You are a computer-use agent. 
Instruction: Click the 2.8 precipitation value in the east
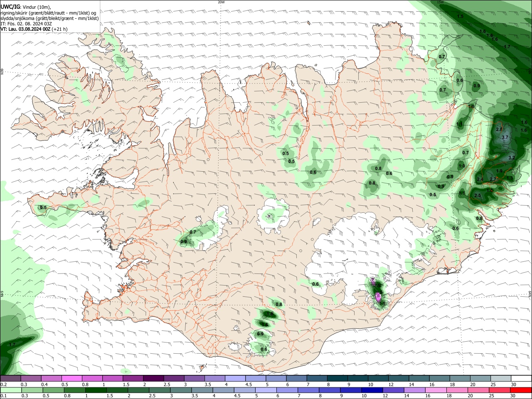pos(499,129)
